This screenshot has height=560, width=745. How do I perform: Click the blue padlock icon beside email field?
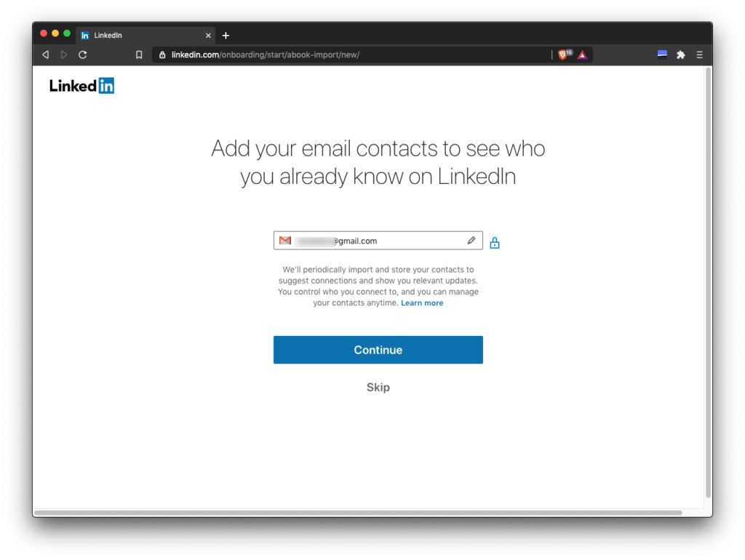495,243
